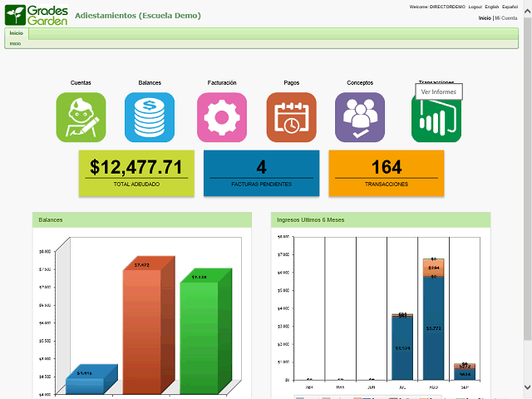Click the Logout link

coord(475,7)
